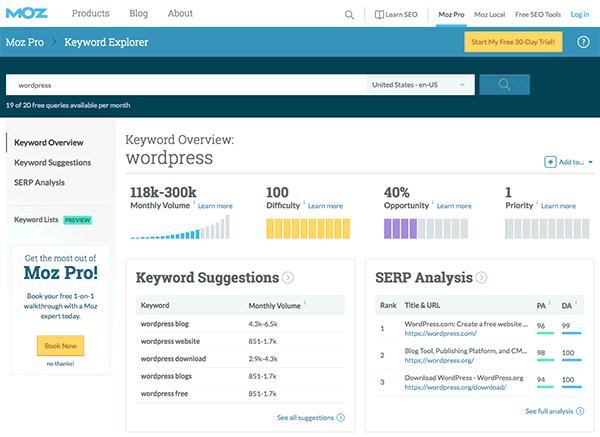Image resolution: width=600 pixels, height=437 pixels.
Task: Open the Blog menu item
Action: 139,13
